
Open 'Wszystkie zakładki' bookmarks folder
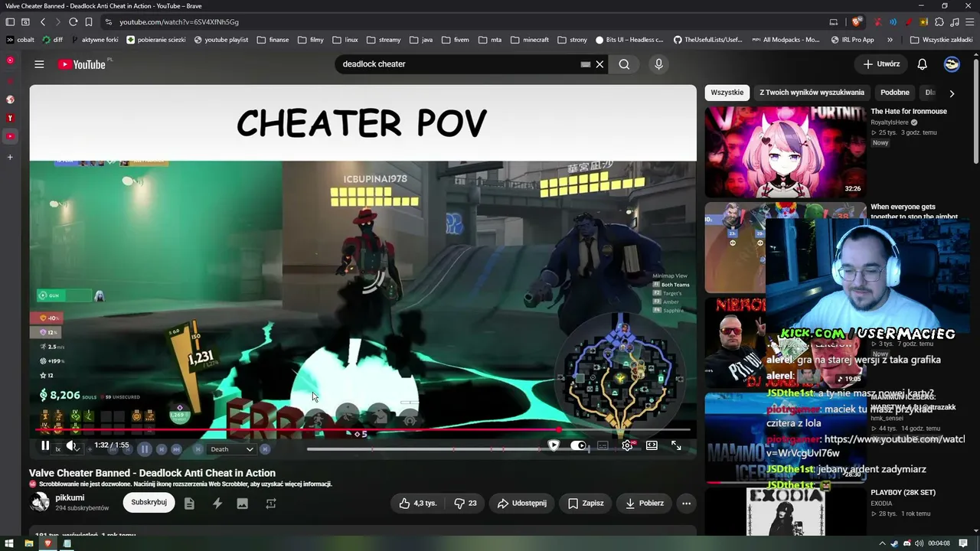(x=941, y=40)
